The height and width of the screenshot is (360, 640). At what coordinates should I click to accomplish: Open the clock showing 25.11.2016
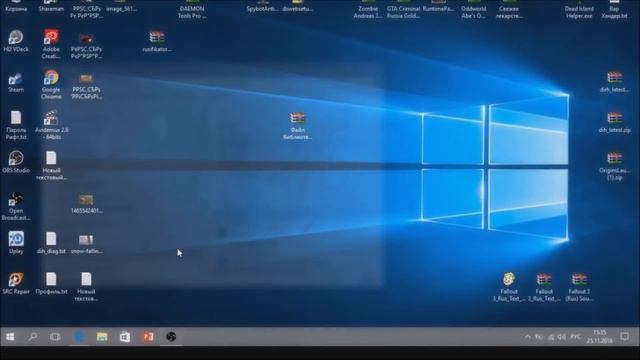(x=600, y=337)
